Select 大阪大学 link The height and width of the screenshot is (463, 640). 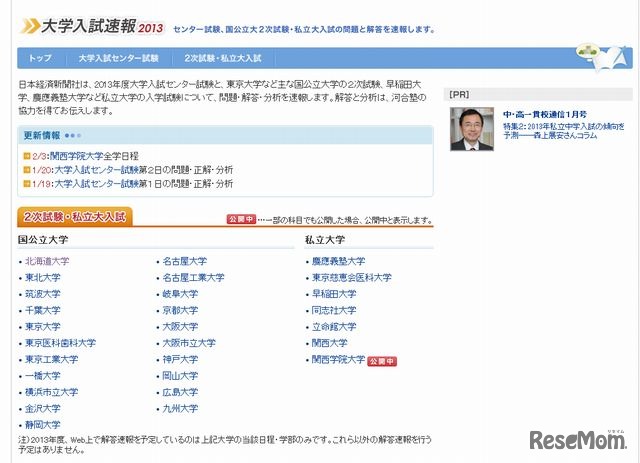pos(180,327)
